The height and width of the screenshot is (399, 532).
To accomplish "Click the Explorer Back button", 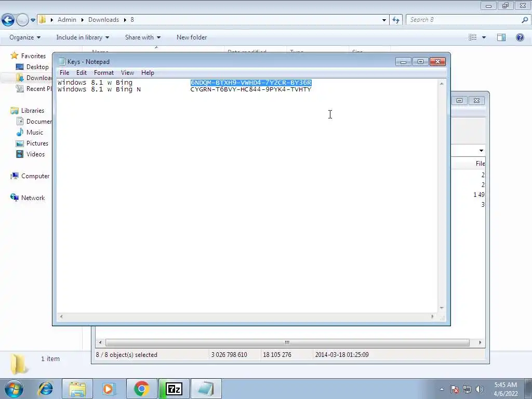I will click(x=8, y=20).
